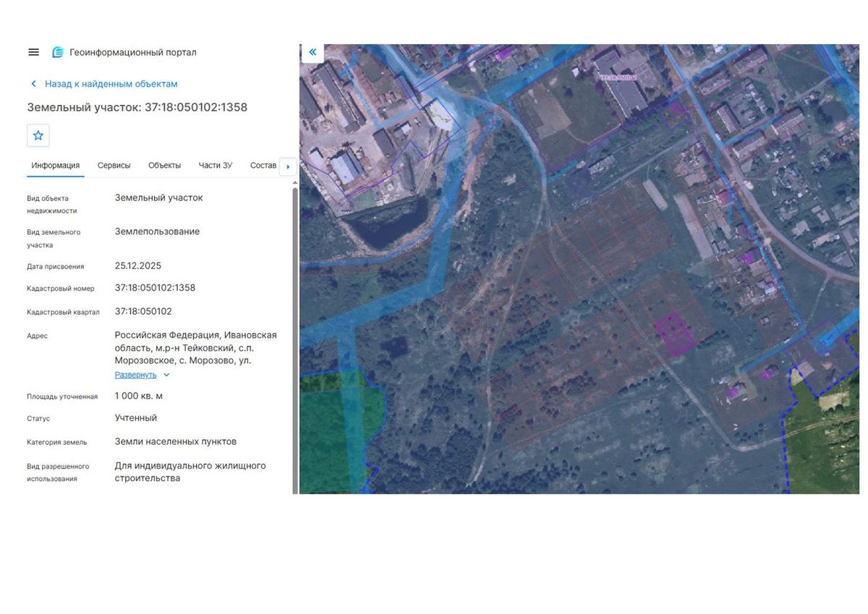Click the Геоинформационный портал title
Image resolution: width=868 pixels, height=614 pixels.
pyautogui.click(x=133, y=52)
